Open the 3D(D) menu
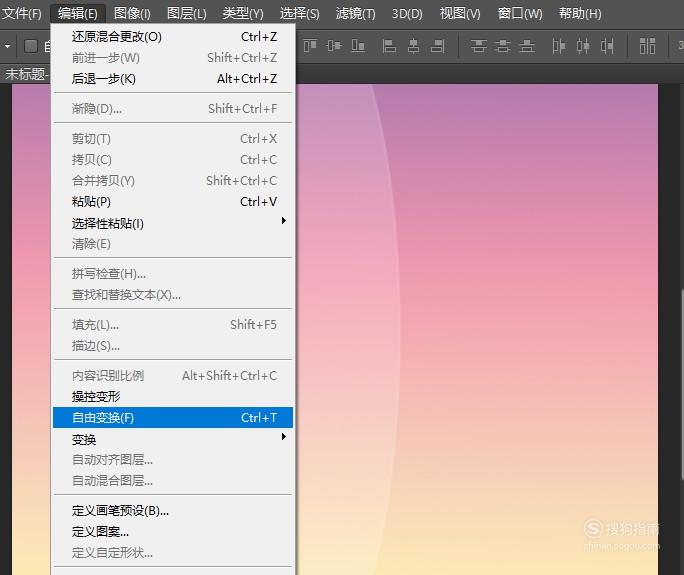Viewport: 684px width, 575px height. pos(407,14)
